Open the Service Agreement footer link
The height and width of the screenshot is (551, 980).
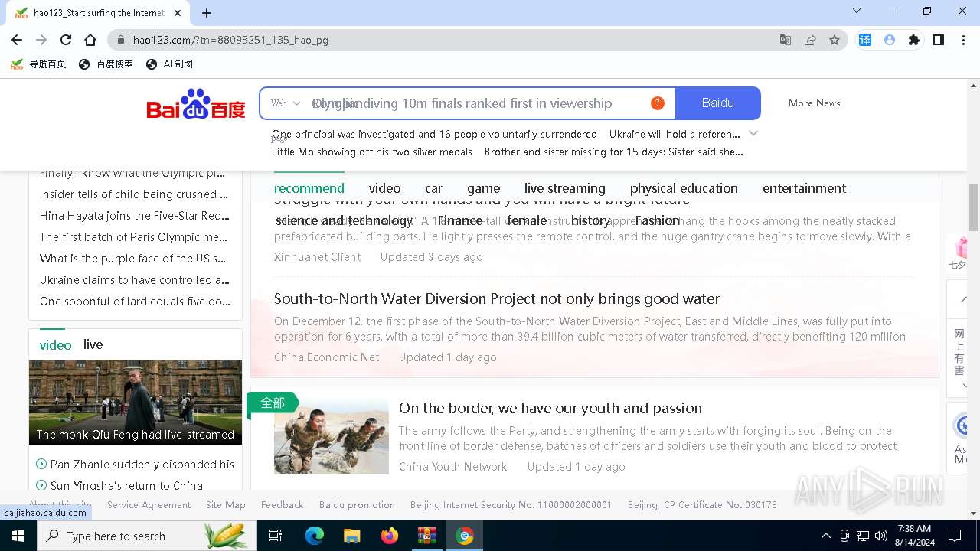tap(149, 505)
